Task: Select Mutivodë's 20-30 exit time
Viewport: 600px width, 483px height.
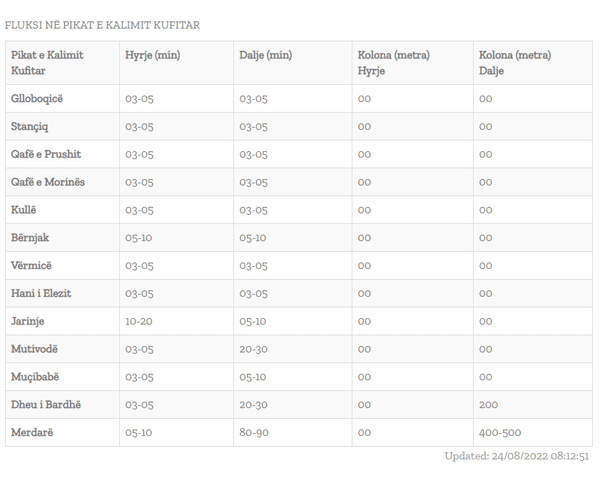Action: click(x=253, y=349)
